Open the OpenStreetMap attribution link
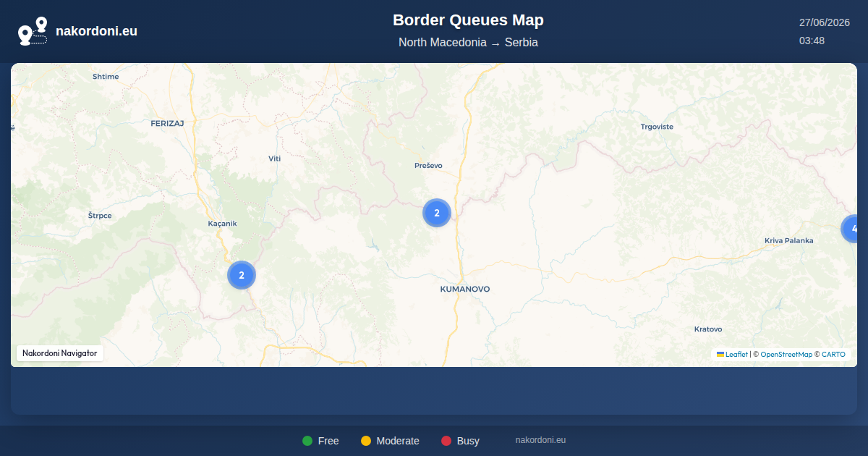Image resolution: width=868 pixels, height=456 pixels. click(786, 355)
